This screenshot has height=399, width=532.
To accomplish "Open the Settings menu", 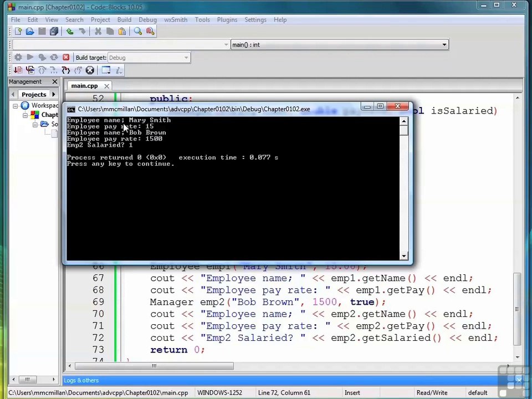I will tap(255, 20).
